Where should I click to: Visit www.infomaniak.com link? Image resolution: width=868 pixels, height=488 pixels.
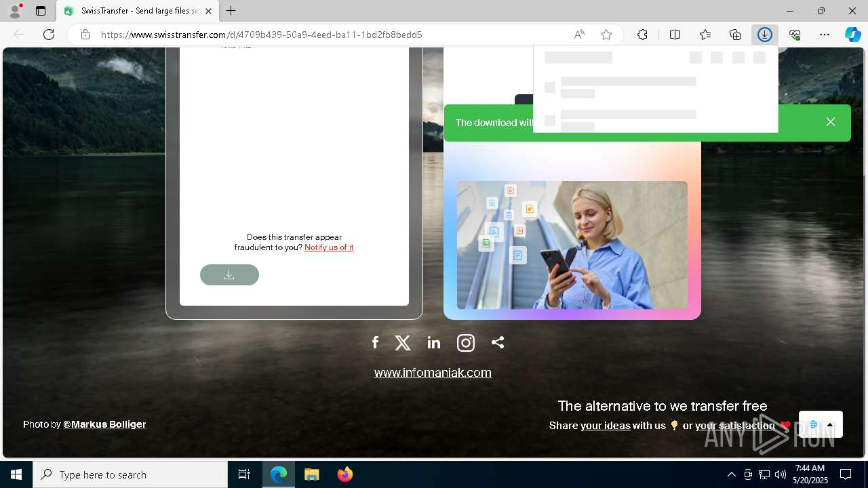(433, 372)
